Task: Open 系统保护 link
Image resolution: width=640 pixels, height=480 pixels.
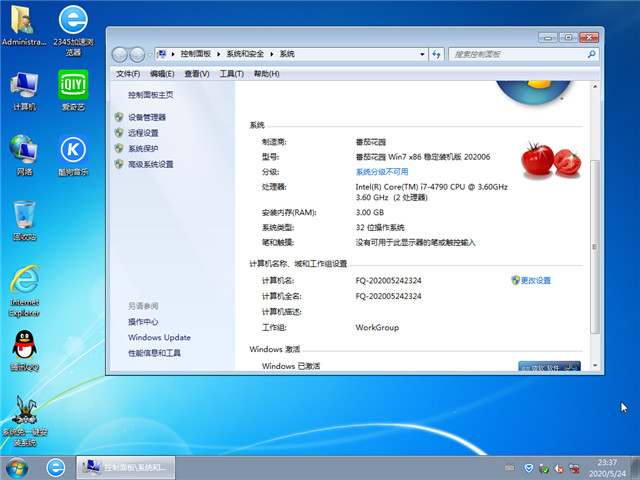Action: point(143,148)
